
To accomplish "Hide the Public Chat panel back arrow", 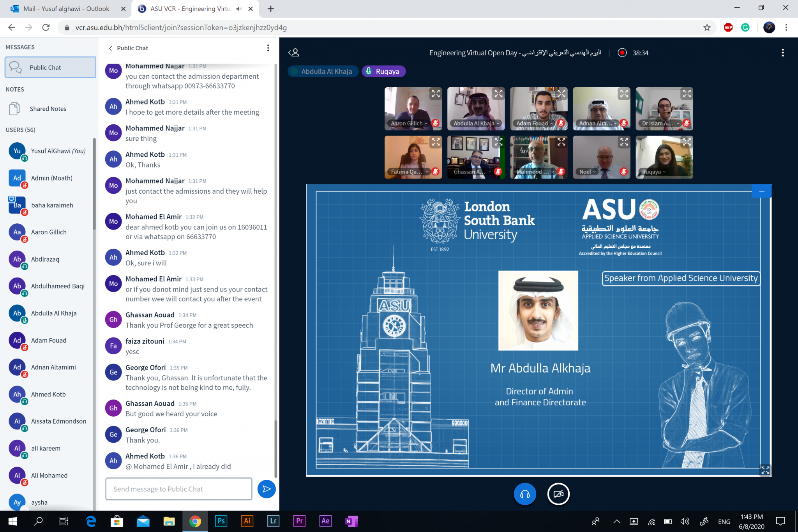I will coord(111,48).
